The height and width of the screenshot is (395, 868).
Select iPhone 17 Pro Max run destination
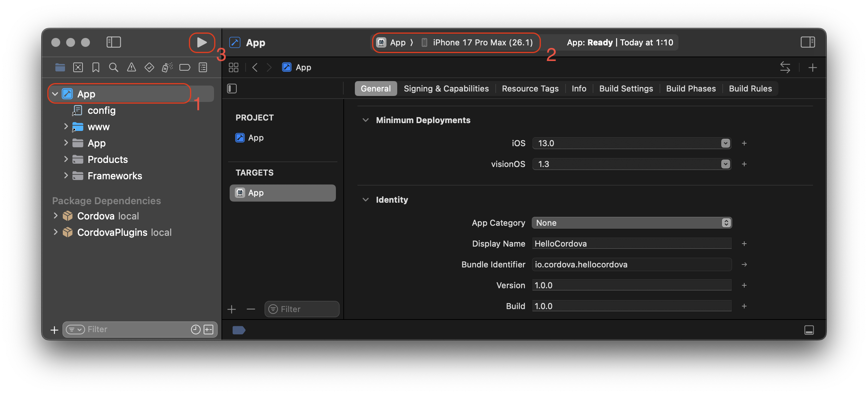(482, 42)
